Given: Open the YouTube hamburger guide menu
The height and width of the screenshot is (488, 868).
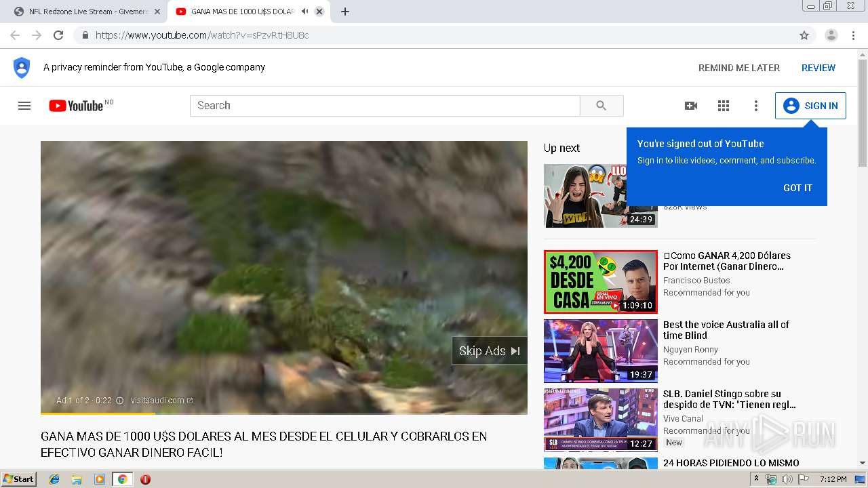Looking at the screenshot, I should click(x=24, y=106).
